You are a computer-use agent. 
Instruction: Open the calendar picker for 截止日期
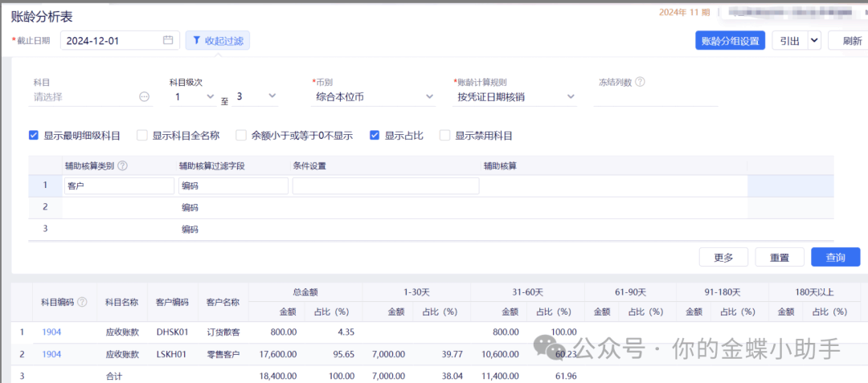168,40
